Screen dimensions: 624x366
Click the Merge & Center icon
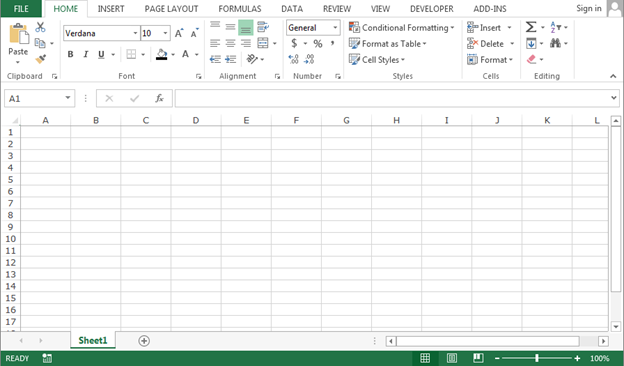point(263,43)
